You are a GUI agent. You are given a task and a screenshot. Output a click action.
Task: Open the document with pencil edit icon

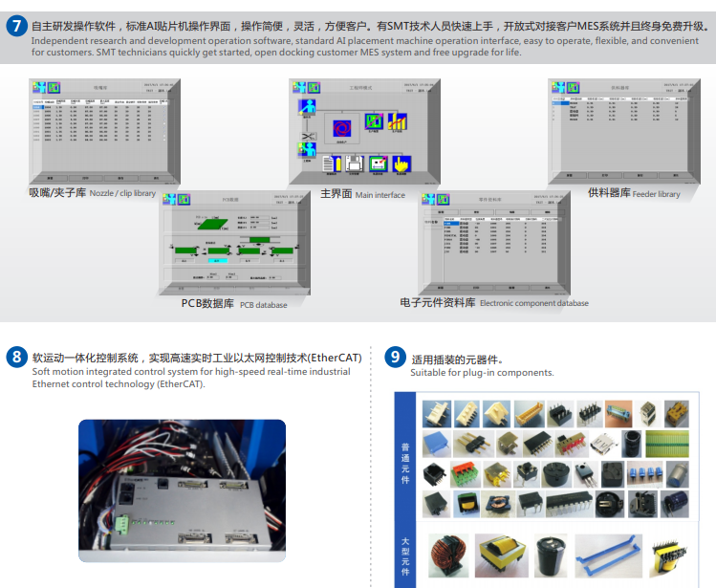(x=331, y=163)
